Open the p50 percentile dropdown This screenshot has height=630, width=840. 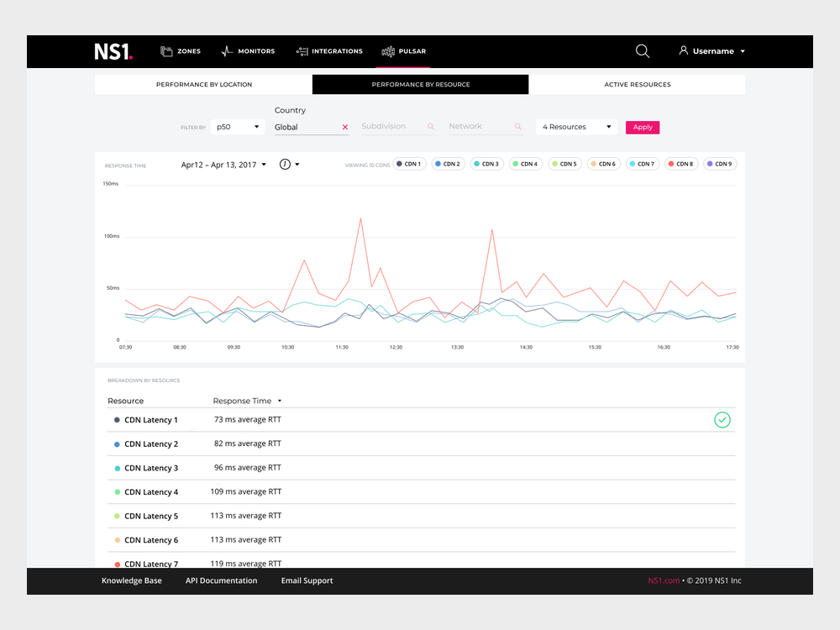(238, 127)
